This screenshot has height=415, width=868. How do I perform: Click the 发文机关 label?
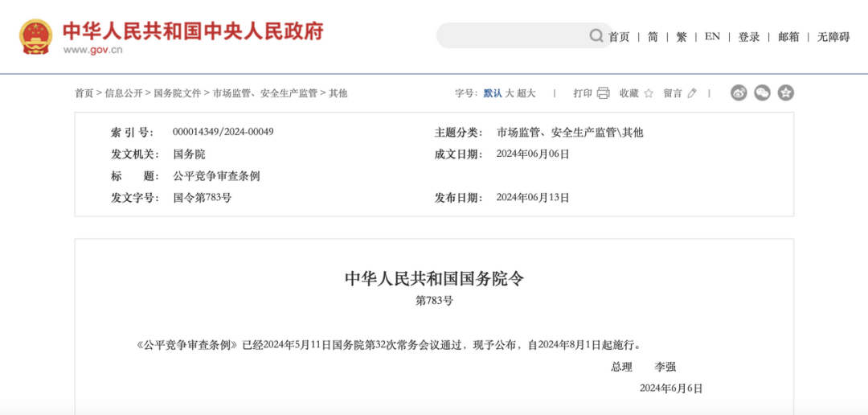tap(135, 154)
